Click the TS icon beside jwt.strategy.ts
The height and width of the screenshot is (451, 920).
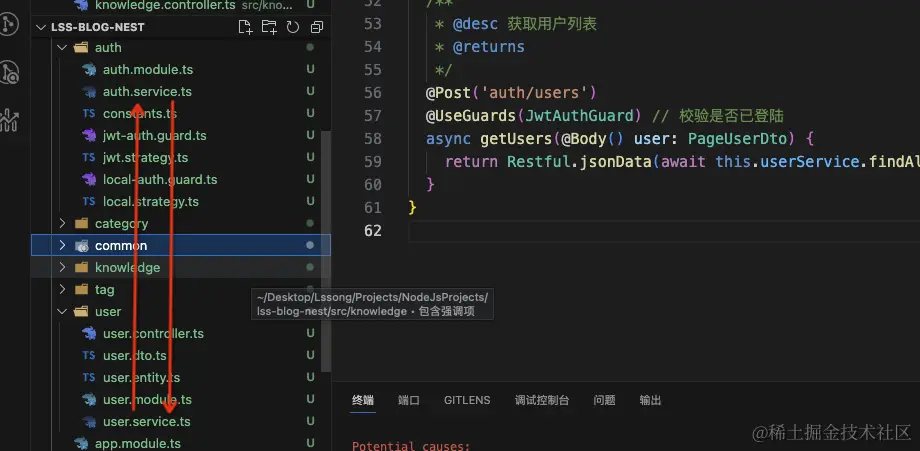click(89, 158)
